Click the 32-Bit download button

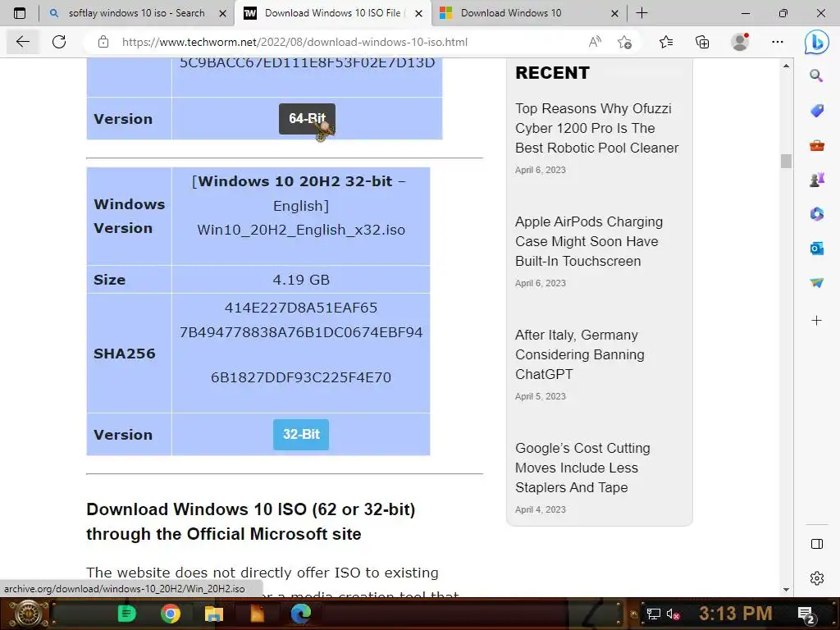[301, 434]
